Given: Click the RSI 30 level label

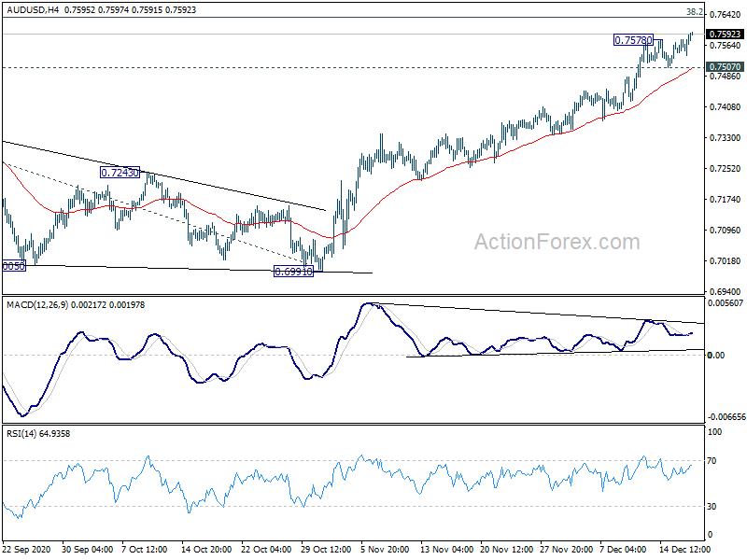Looking at the screenshot, I should (712, 507).
